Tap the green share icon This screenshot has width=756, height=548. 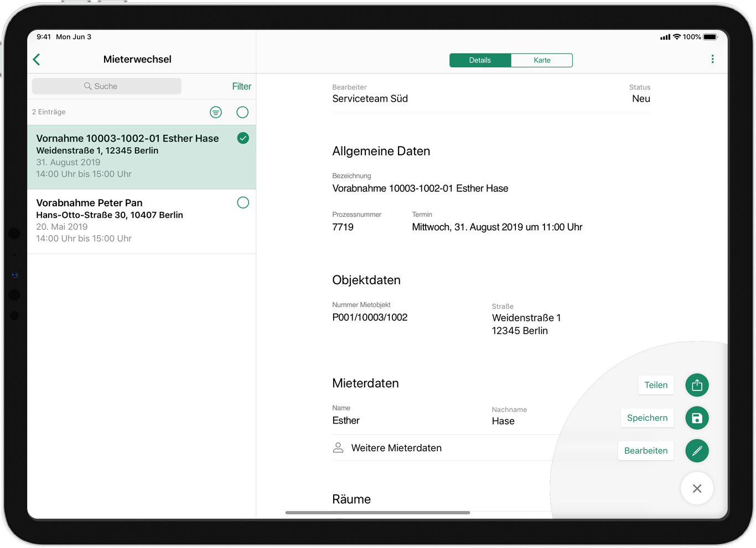(697, 385)
